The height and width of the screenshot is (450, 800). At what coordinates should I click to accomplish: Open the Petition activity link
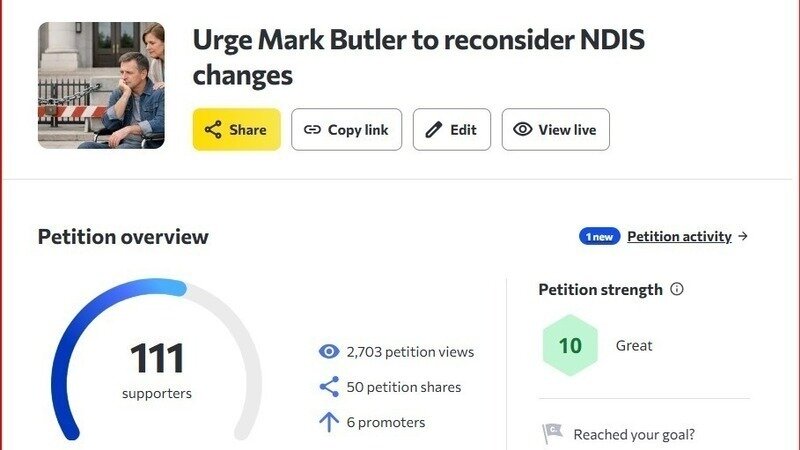point(680,236)
